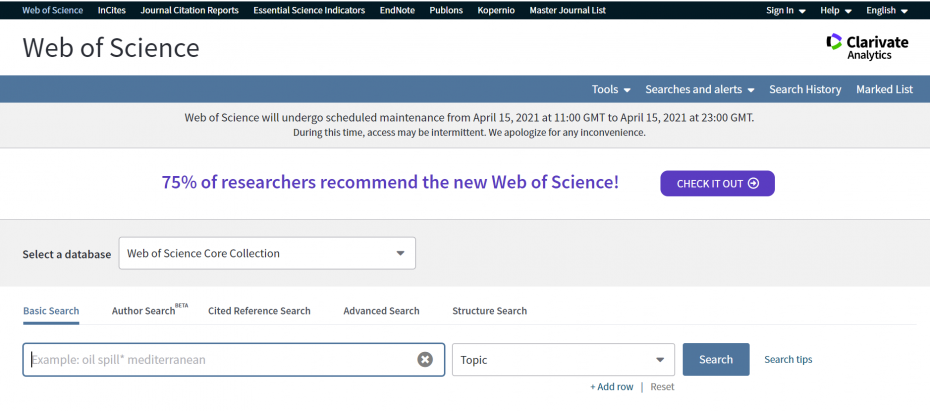Open the Tools dropdown menu

(x=610, y=89)
